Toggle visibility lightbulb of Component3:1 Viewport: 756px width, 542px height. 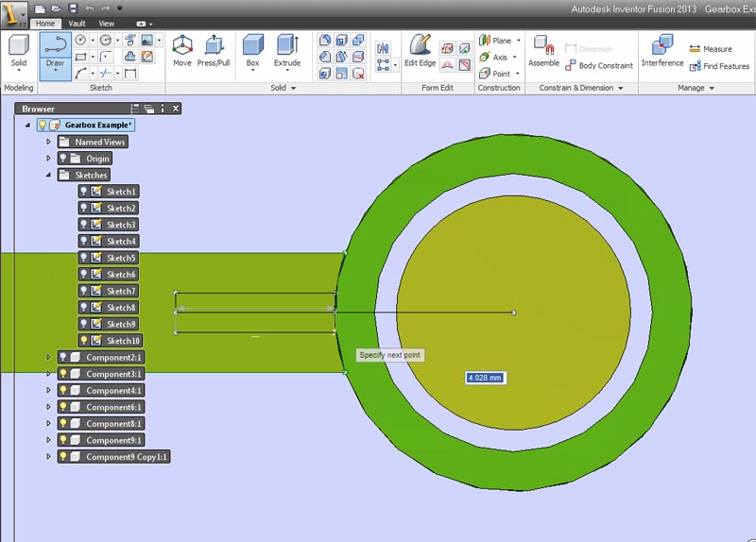[x=63, y=374]
